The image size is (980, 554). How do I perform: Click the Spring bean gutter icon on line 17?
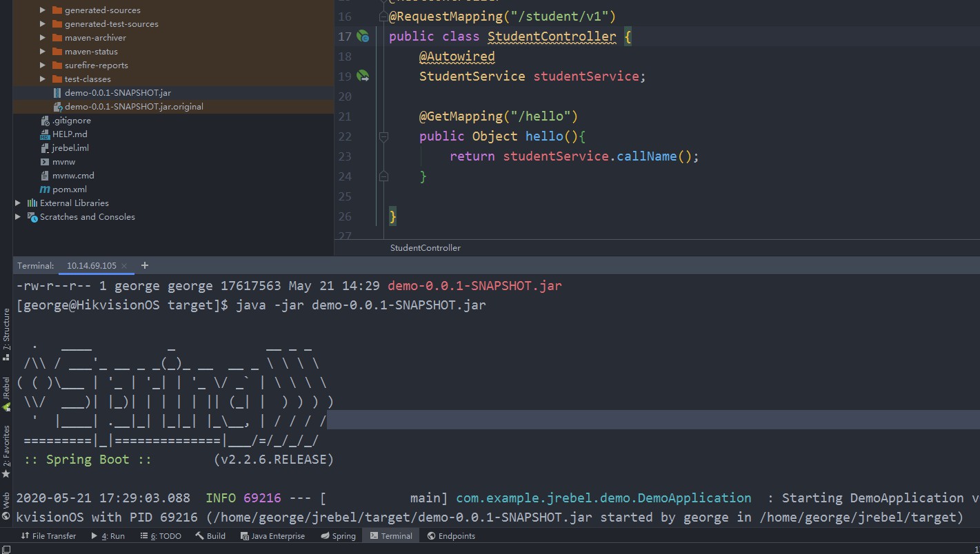(x=363, y=37)
